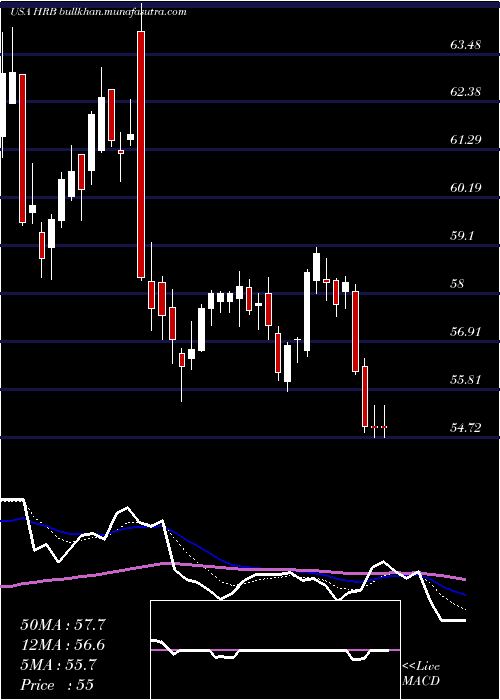This screenshot has height=700, width=500.
Task: Select the 61.29 price axis label
Action: pyautogui.click(x=466, y=140)
